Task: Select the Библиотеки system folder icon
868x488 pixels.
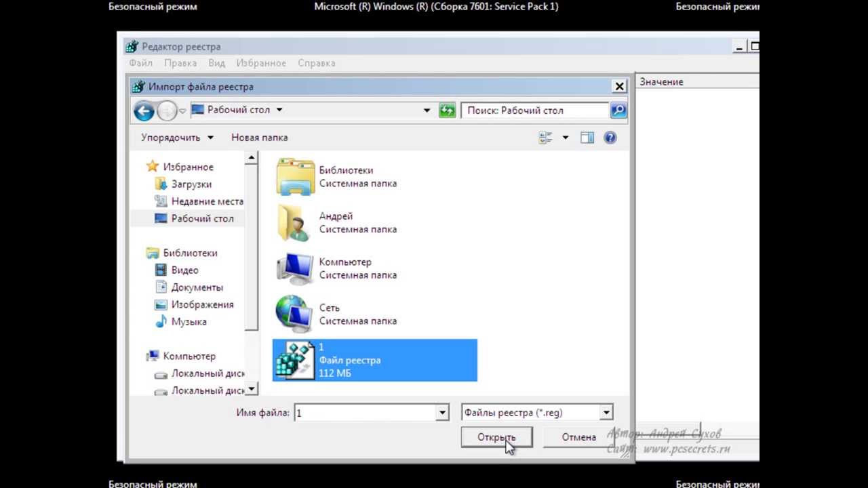Action: tap(296, 176)
